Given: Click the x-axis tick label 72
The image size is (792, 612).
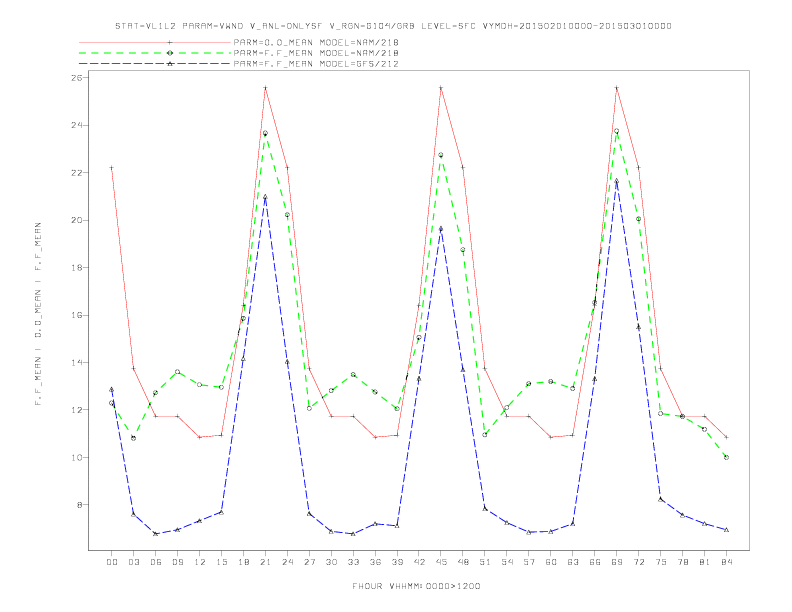Looking at the screenshot, I should tap(638, 562).
